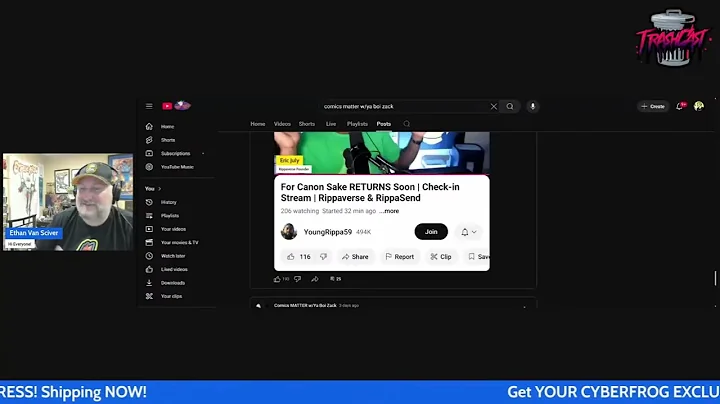Click the green-shirt video thumbnail
Image resolution: width=720 pixels, height=404 pixels.
tap(382, 153)
